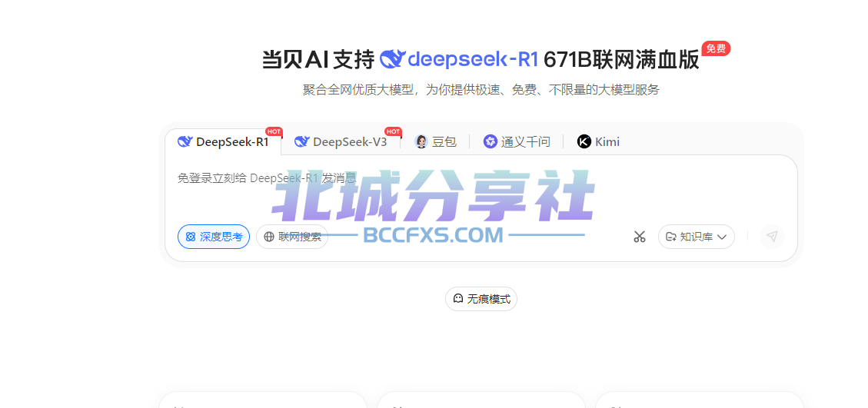Click the 聚合全网优质大模型 subtitle text

(x=481, y=90)
